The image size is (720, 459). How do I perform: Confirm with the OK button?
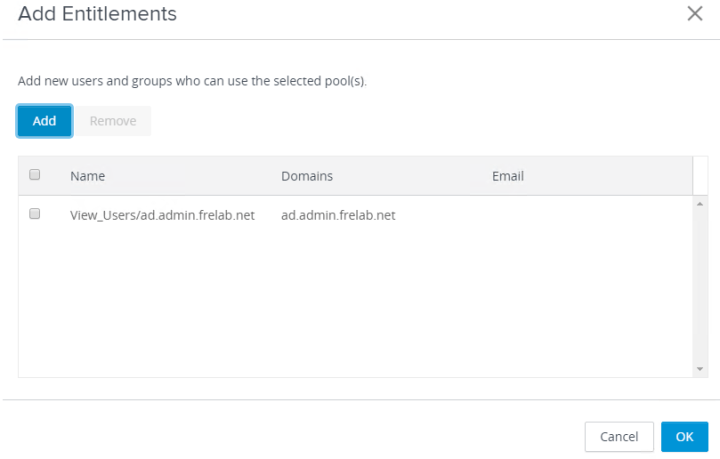[x=684, y=437]
